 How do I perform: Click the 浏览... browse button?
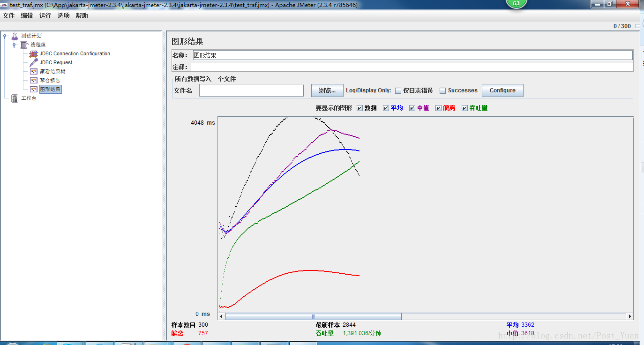[x=327, y=90]
